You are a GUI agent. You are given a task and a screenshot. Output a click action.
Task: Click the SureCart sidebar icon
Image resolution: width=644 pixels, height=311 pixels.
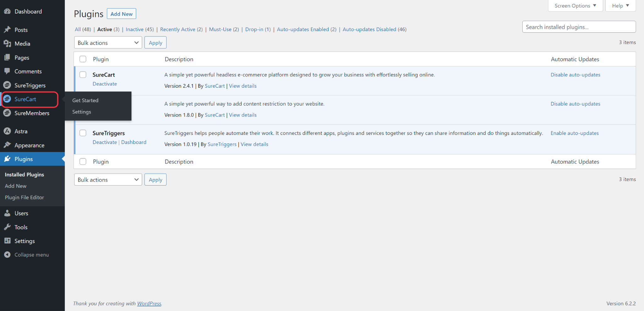[x=7, y=99]
